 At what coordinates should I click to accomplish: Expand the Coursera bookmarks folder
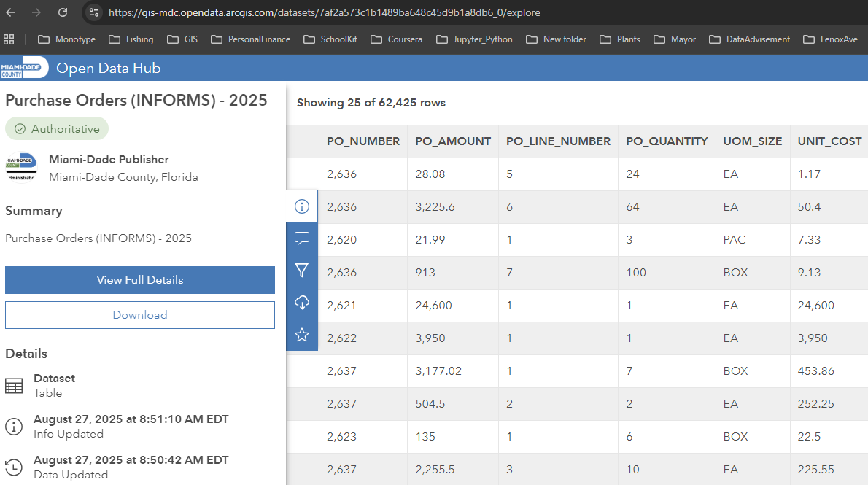point(396,39)
